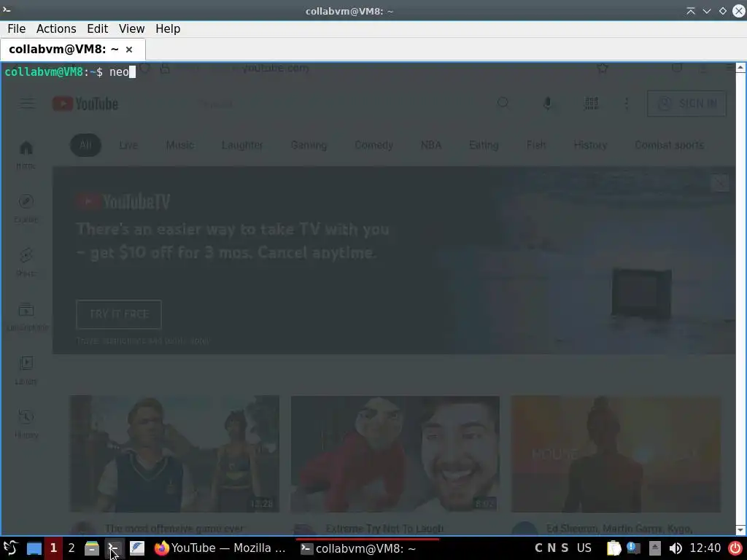Open the File menu in the terminal
The height and width of the screenshot is (560, 747).
[17, 28]
